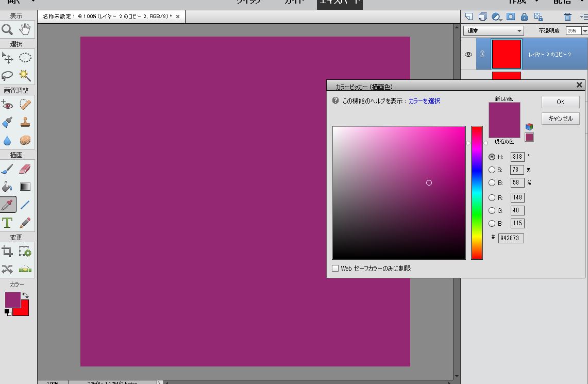Select the R red radio button
The height and width of the screenshot is (384, 588).
pos(492,197)
